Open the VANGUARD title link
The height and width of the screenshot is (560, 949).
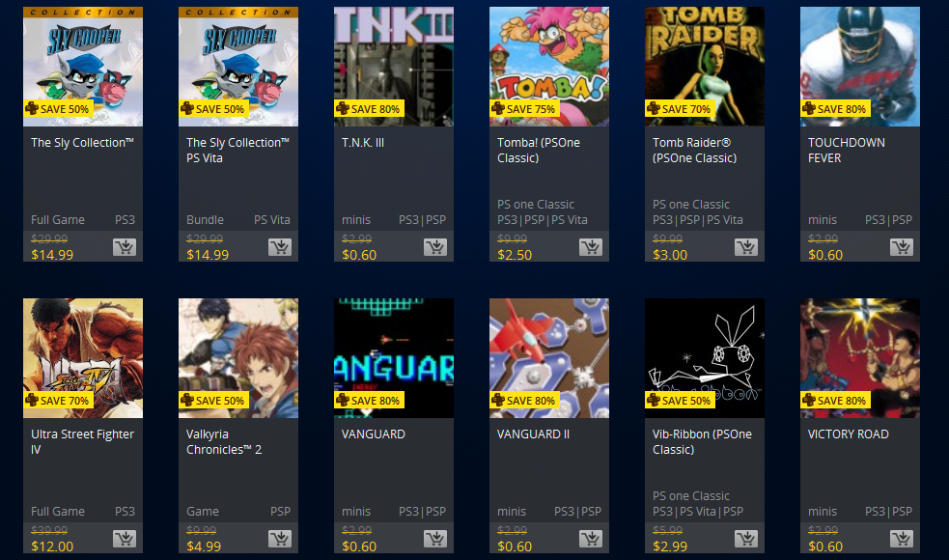coord(374,434)
